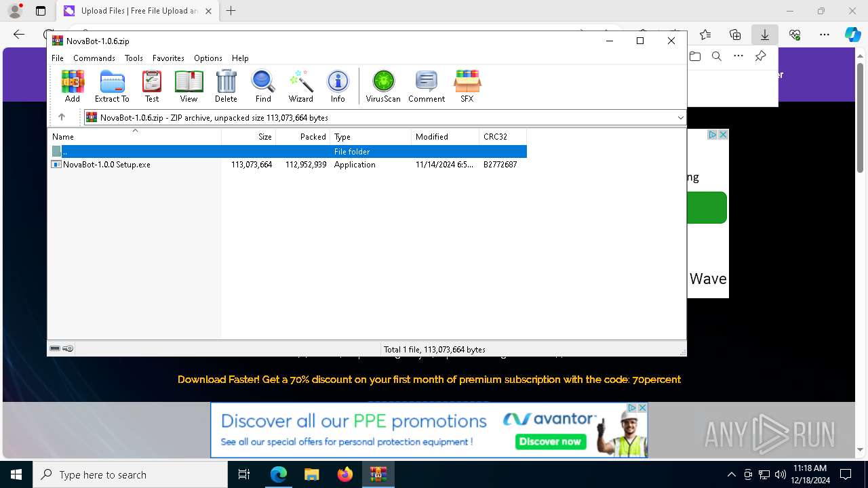Viewport: 868px width, 488px height.
Task: Click the Windows Start button
Action: click(16, 474)
